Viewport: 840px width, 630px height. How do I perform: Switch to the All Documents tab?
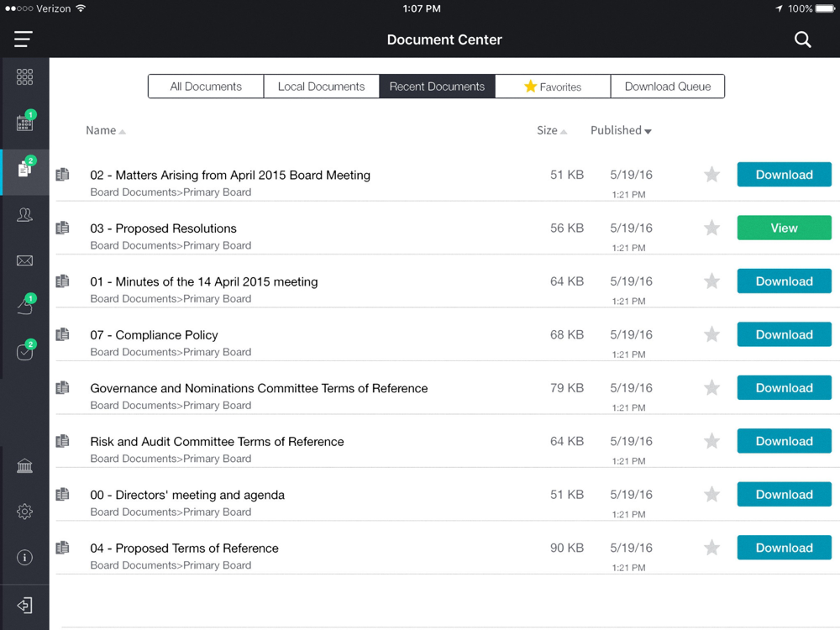coord(206,87)
